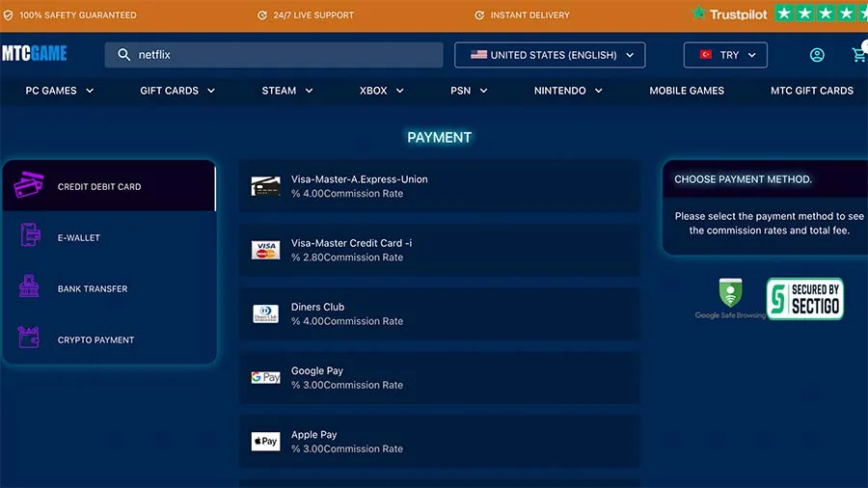The image size is (868, 488).
Task: Click Diners Club '% 4.00Commission Rate' text
Action: coord(347,321)
